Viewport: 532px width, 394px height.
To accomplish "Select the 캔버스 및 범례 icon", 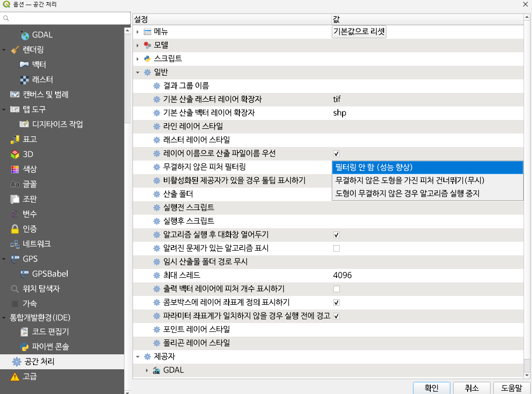I will click(15, 94).
